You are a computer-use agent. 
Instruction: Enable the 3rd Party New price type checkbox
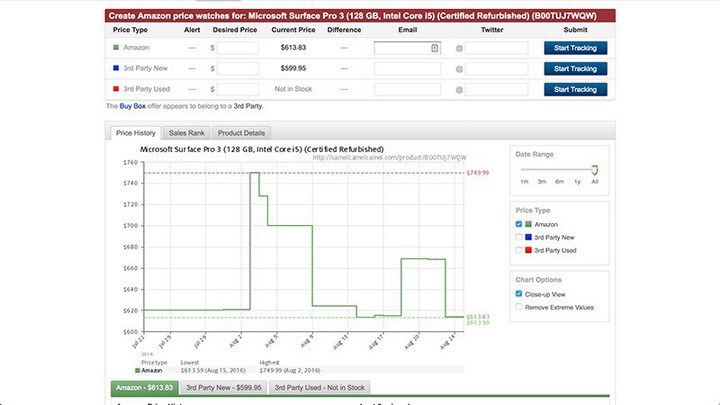click(518, 237)
